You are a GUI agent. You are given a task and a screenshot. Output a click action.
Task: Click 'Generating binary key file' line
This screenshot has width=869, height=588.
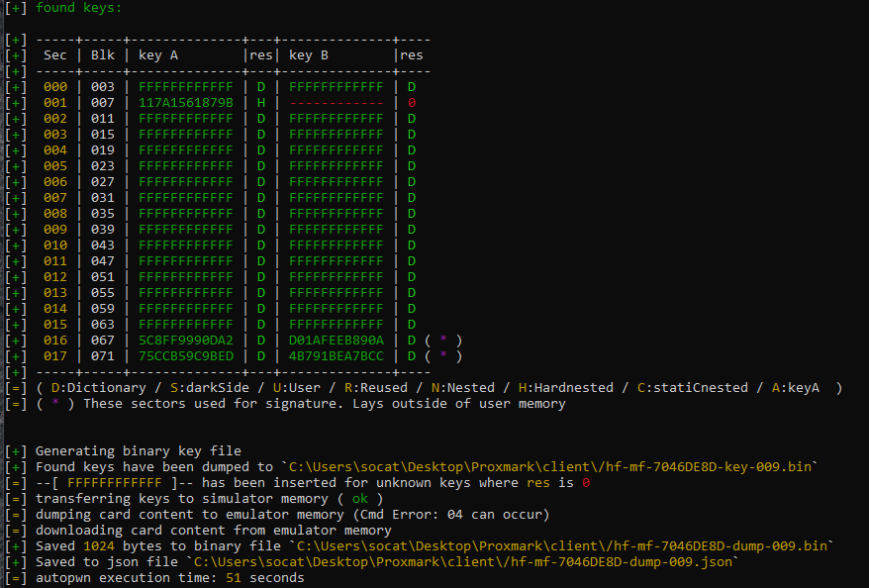139,451
